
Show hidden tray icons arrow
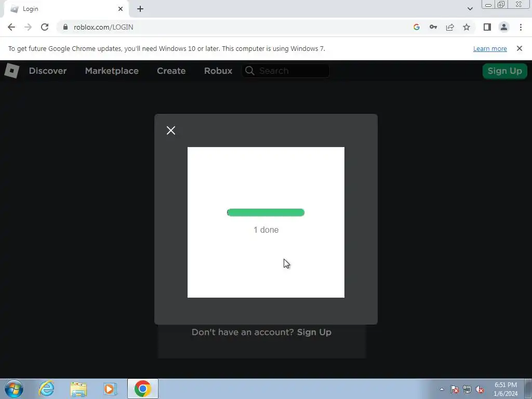pyautogui.click(x=442, y=389)
